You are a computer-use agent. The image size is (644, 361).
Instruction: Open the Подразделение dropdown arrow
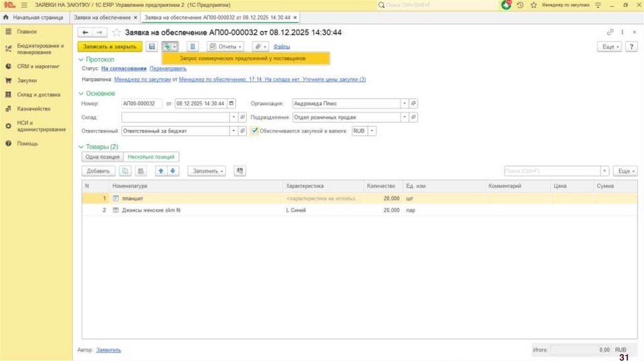point(404,117)
